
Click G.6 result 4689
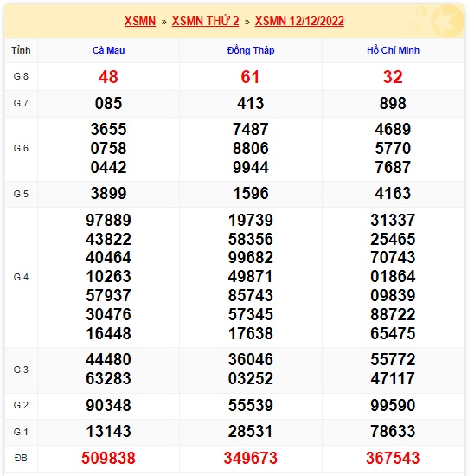coord(393,129)
